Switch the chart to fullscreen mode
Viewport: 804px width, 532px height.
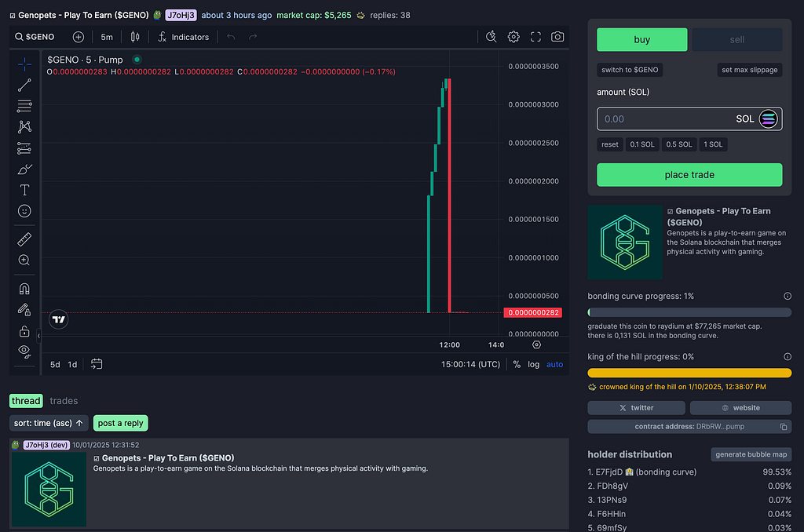click(535, 37)
